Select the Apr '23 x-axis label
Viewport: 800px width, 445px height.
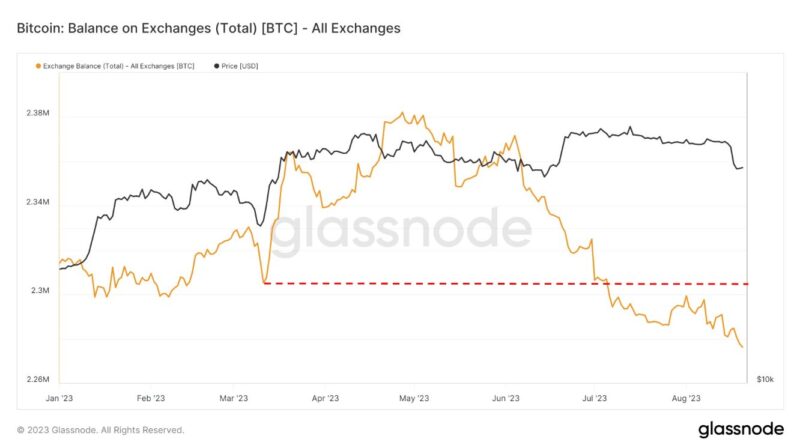pyautogui.click(x=325, y=397)
